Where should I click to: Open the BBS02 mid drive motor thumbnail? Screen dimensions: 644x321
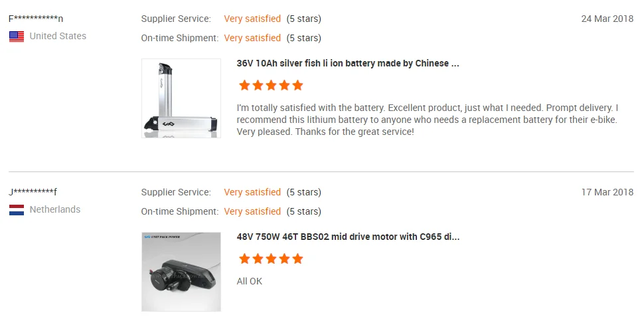[x=181, y=272]
